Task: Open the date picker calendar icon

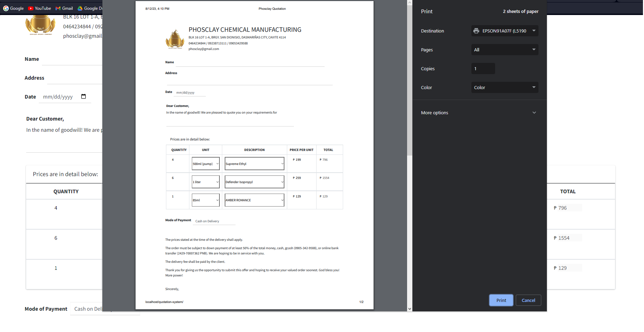Action: point(84,96)
